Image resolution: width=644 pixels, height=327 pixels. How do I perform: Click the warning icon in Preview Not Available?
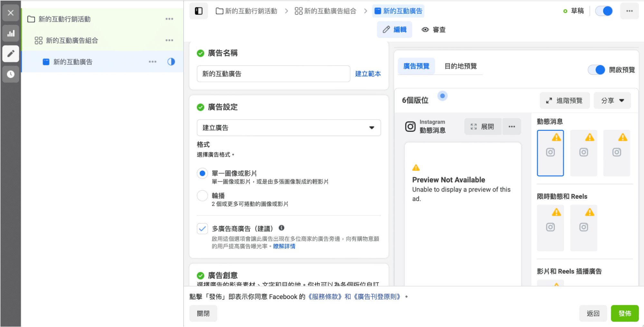[416, 168]
